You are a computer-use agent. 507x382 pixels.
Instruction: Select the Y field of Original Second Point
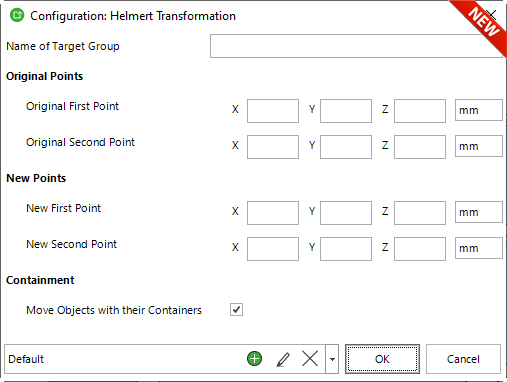click(x=346, y=147)
